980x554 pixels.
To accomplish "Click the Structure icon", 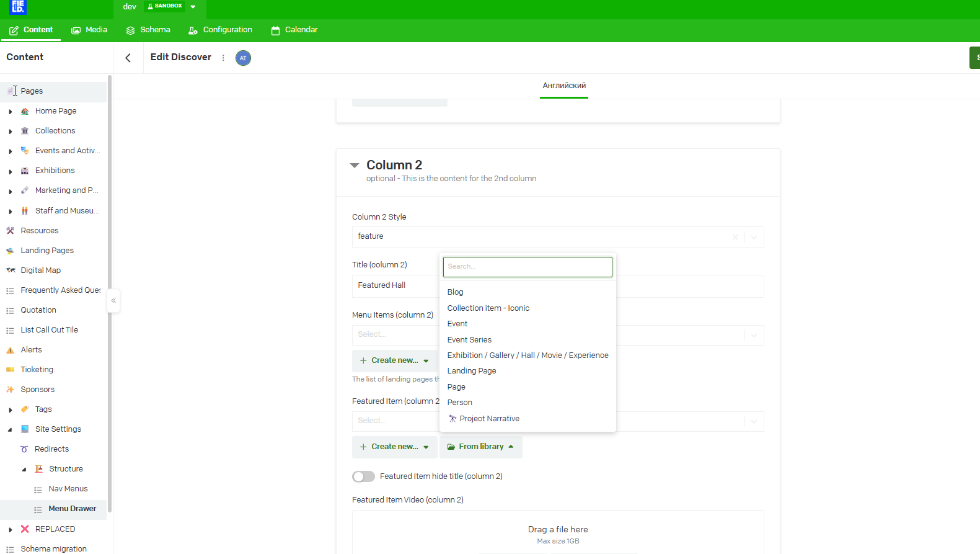I will pos(39,469).
